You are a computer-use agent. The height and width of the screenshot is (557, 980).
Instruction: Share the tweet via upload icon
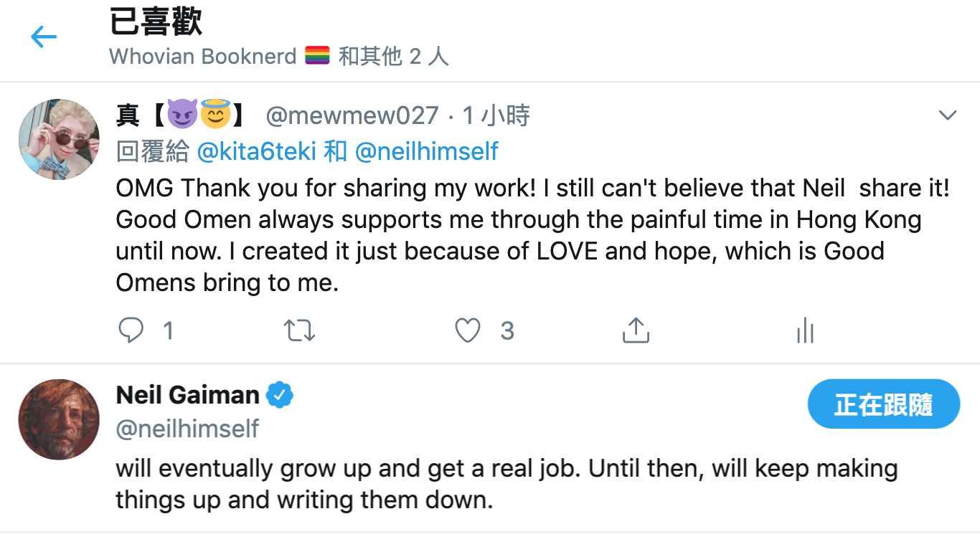click(635, 330)
